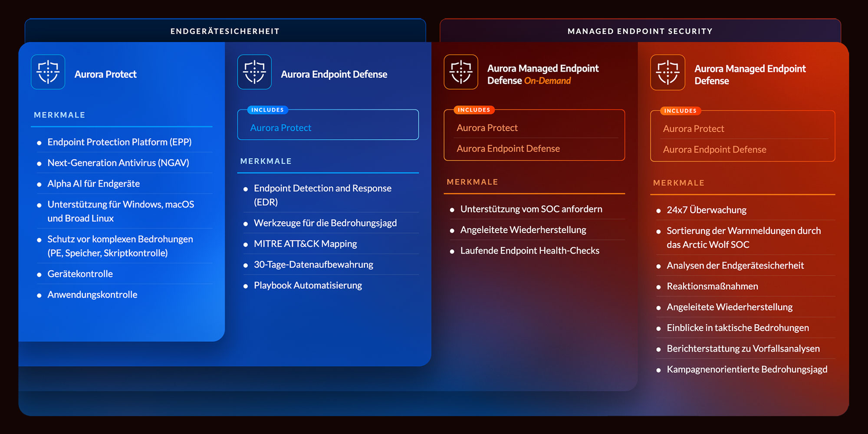Viewport: 868px width, 434px height.
Task: Click the Aurora Endpoint Defense card title
Action: (334, 74)
